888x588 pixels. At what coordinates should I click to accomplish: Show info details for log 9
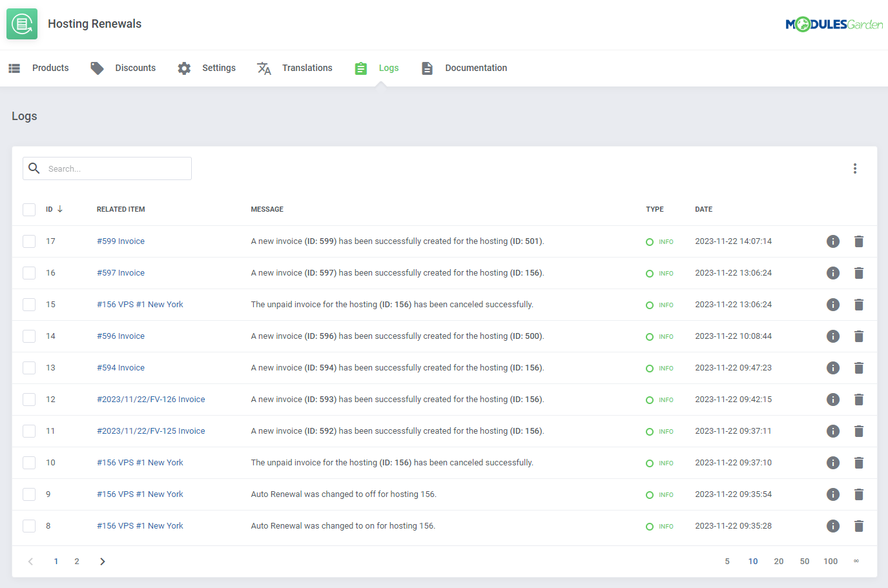tap(833, 494)
